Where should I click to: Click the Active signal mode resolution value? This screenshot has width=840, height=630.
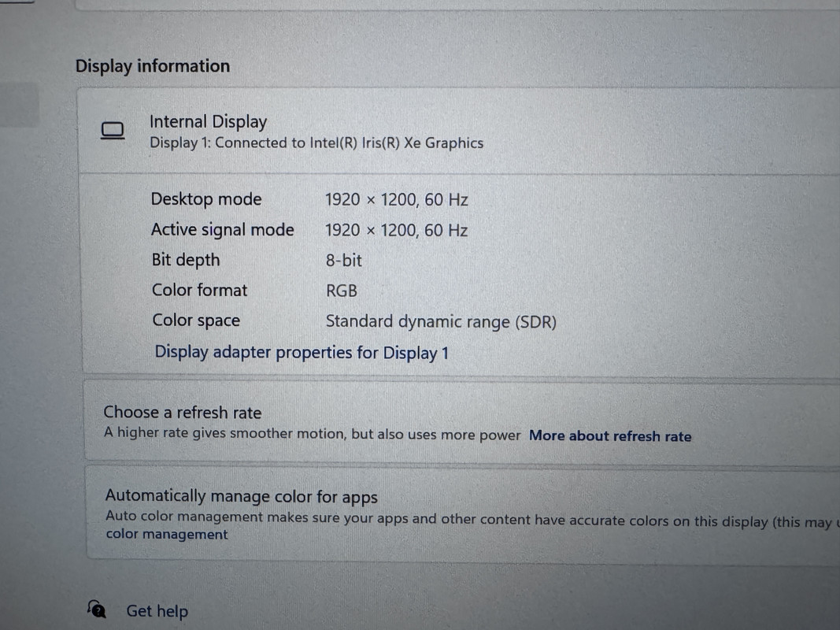(x=397, y=231)
